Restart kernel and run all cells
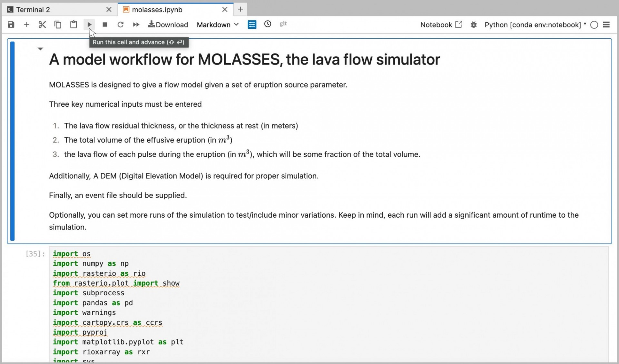 [x=136, y=25]
